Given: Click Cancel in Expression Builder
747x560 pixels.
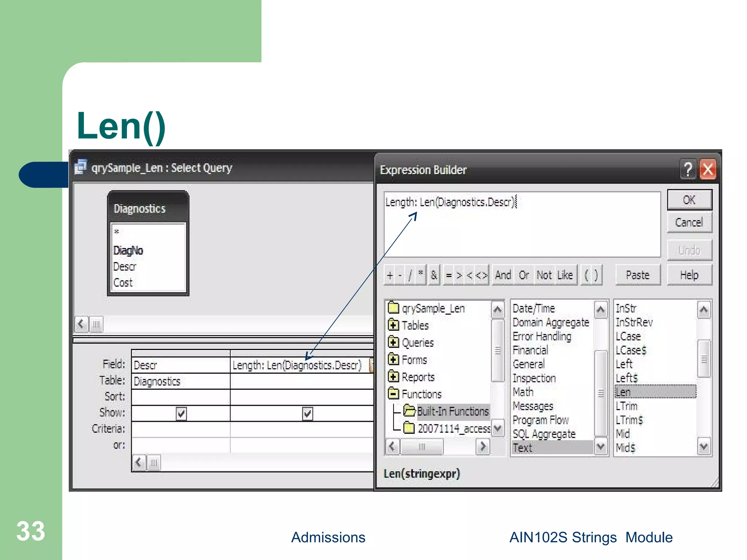Looking at the screenshot, I should [689, 222].
